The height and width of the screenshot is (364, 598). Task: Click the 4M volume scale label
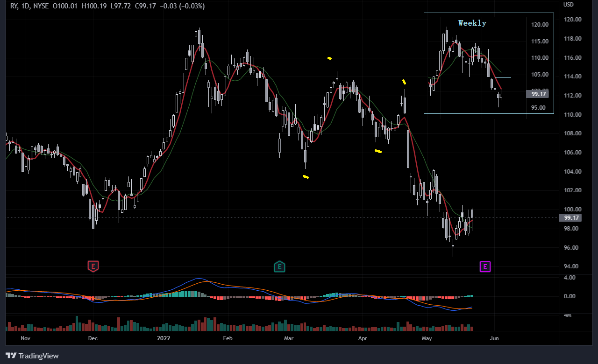point(567,315)
